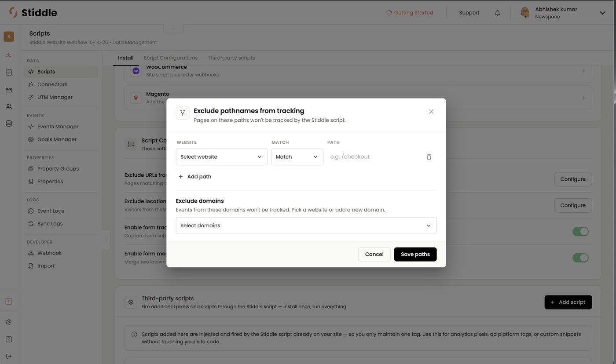Open the dashboard grid icon in left rail

[x=9, y=73]
